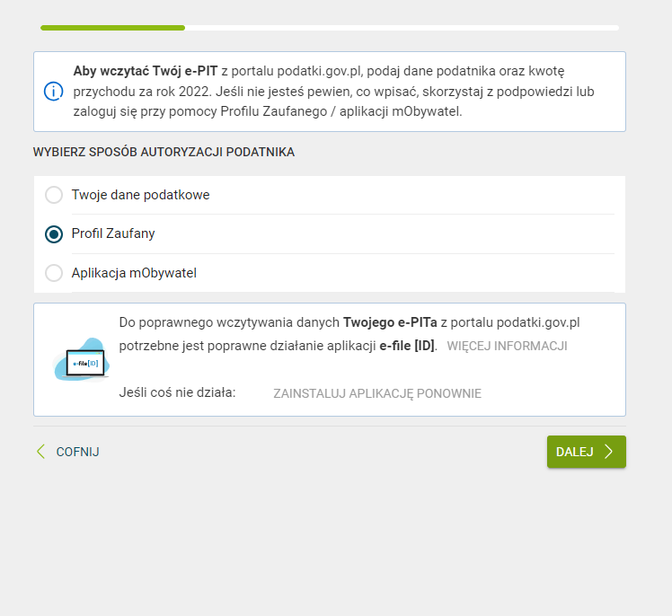The width and height of the screenshot is (672, 616).
Task: Click the right arrow inside DALEJ button
Action: click(x=609, y=452)
